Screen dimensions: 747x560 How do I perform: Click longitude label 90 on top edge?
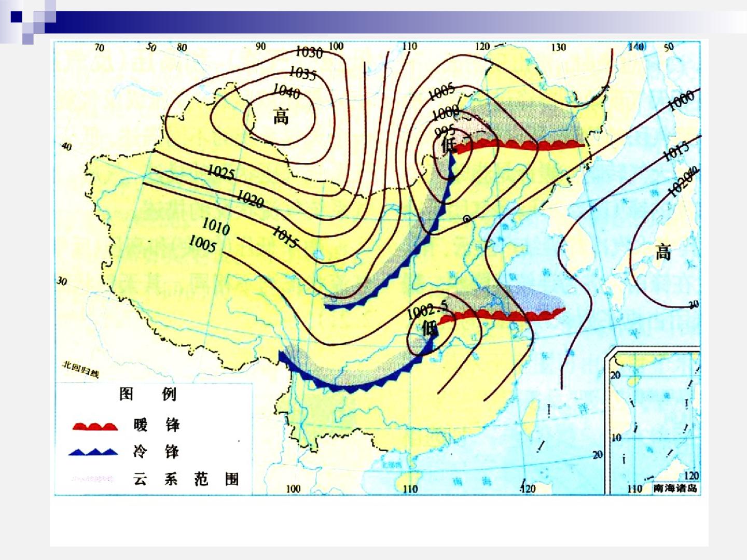260,47
